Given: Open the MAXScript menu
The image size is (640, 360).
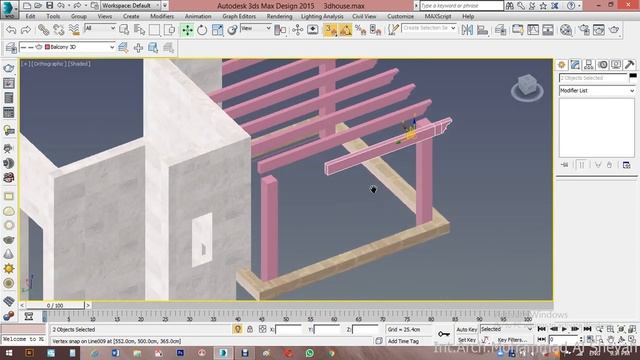Looking at the screenshot, I should (x=438, y=16).
